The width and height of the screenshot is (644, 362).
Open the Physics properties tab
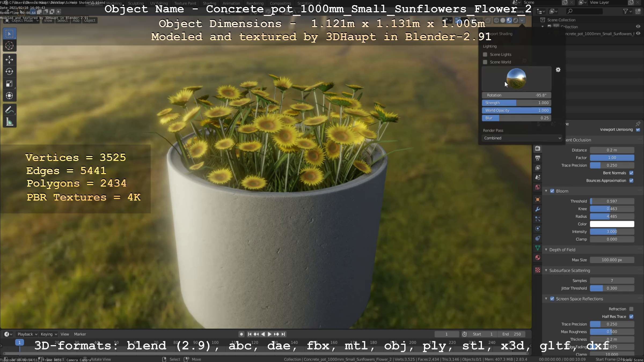tap(538, 228)
